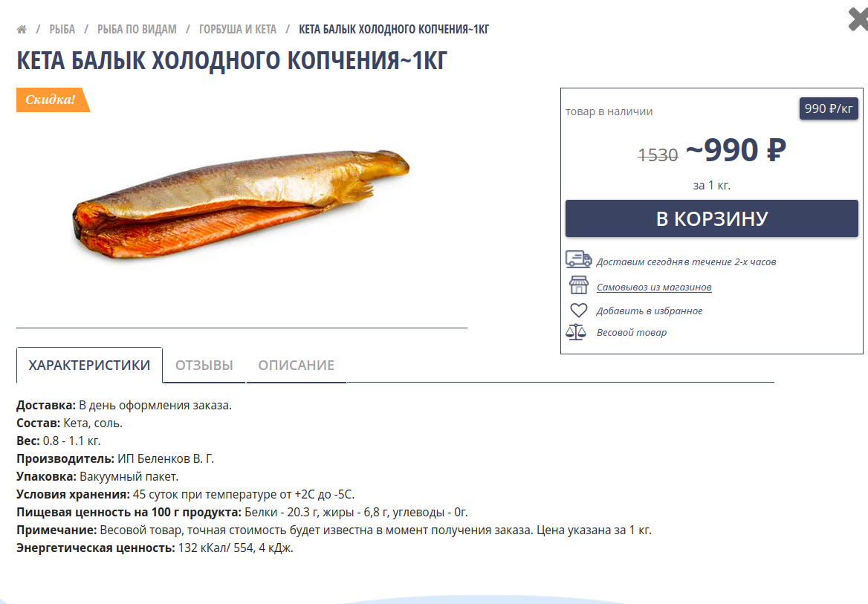868x604 pixels.
Task: Click the home icon in breadcrumbs
Action: click(22, 29)
